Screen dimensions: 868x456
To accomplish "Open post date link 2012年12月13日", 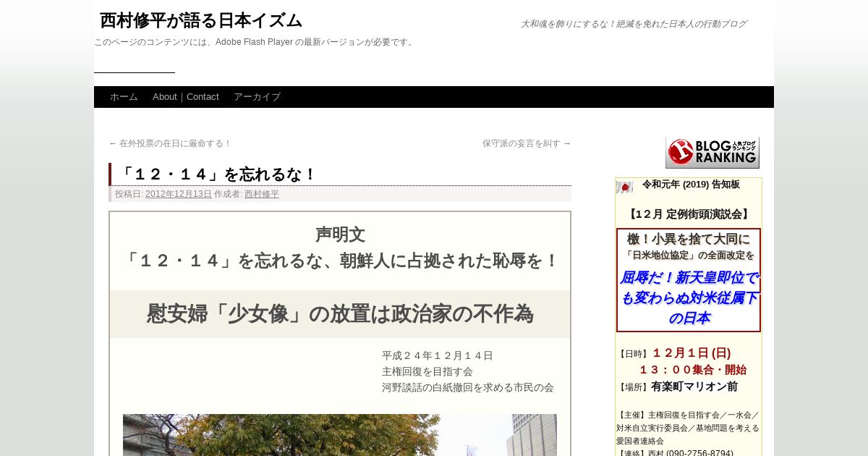I will (x=179, y=194).
